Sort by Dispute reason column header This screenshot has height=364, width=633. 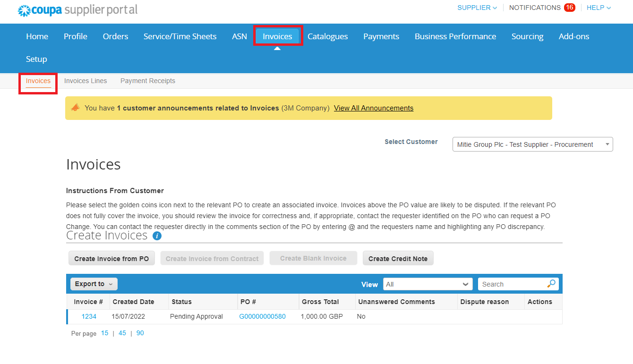485,302
